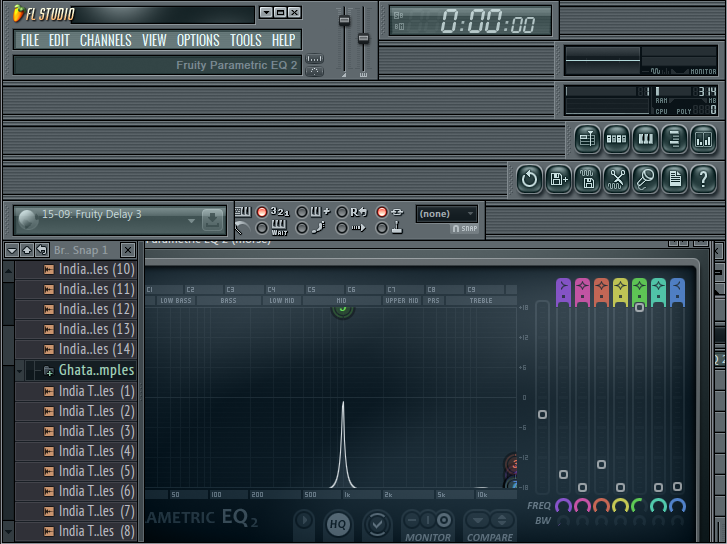
Task: Open the piano roll view button
Action: point(645,139)
